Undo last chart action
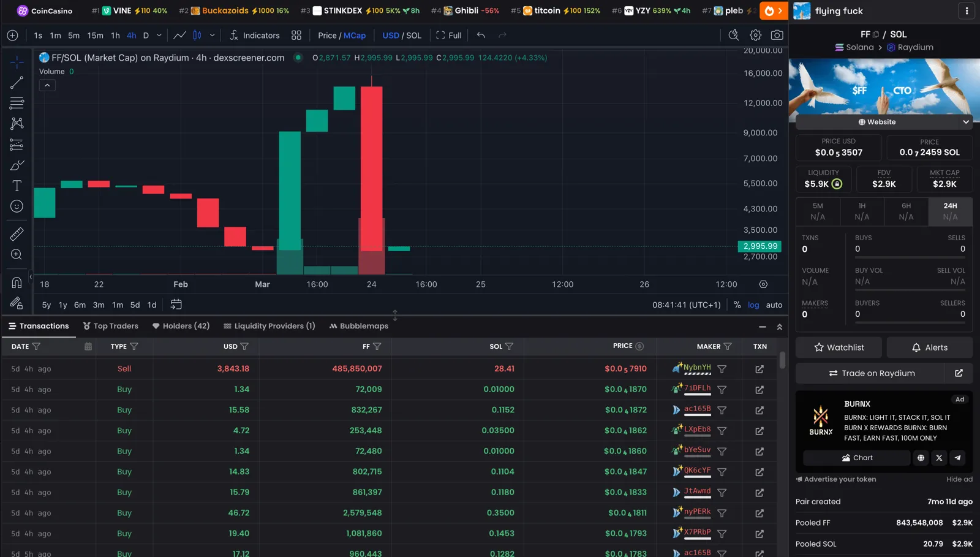Image resolution: width=980 pixels, height=557 pixels. click(x=481, y=35)
